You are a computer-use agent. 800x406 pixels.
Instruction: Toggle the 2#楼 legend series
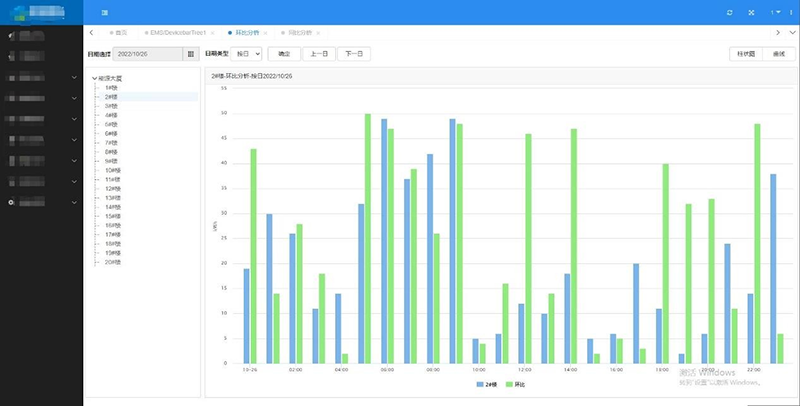pyautogui.click(x=487, y=384)
